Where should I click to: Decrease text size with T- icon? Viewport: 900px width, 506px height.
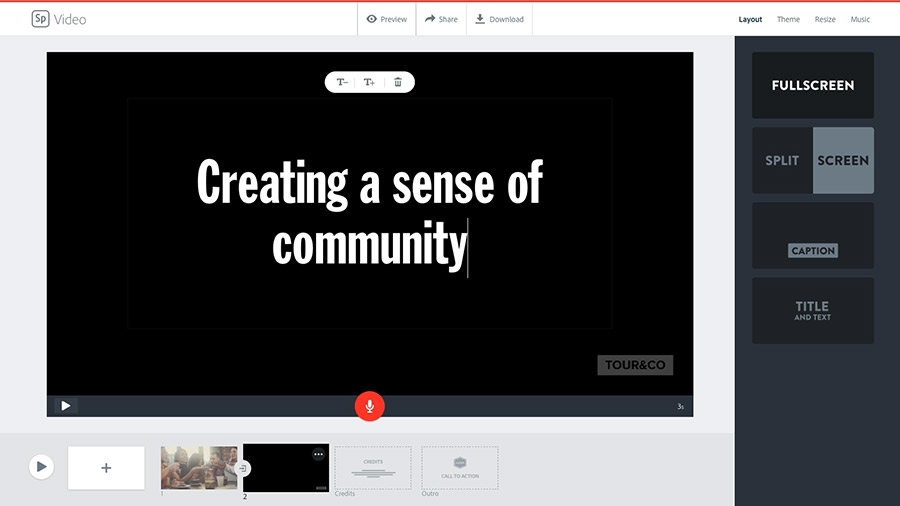(x=342, y=82)
